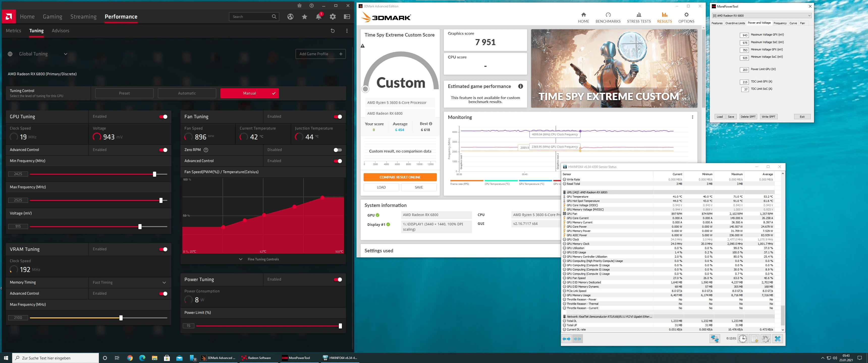Open the web browser globe icon in Radeon Software
Viewport: 868px width, 363px height.
coord(290,16)
